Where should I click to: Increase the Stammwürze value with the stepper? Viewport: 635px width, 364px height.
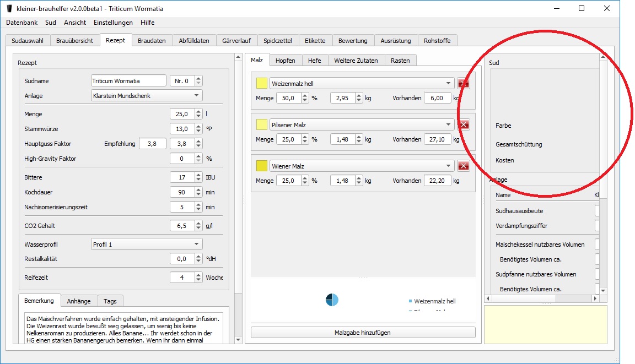[x=198, y=127]
